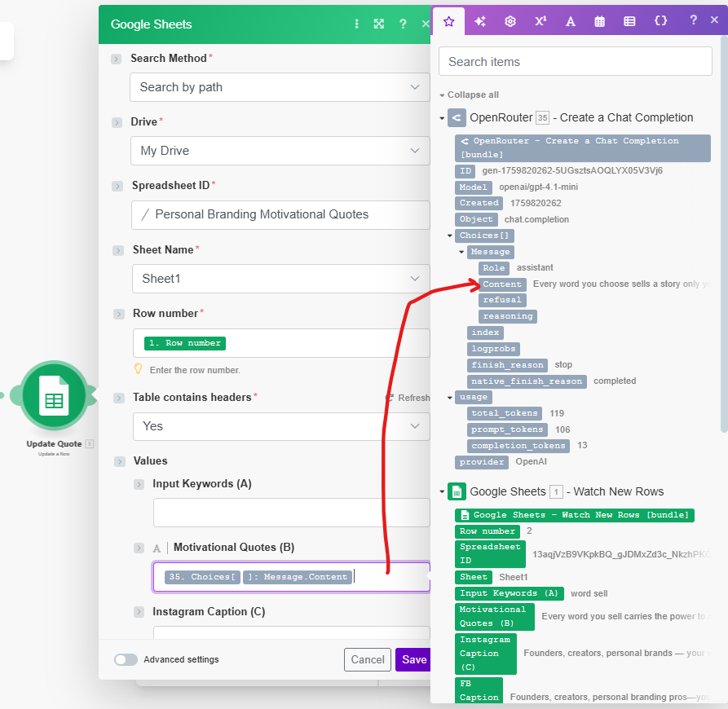Open the math functions tab

pyautogui.click(x=540, y=21)
